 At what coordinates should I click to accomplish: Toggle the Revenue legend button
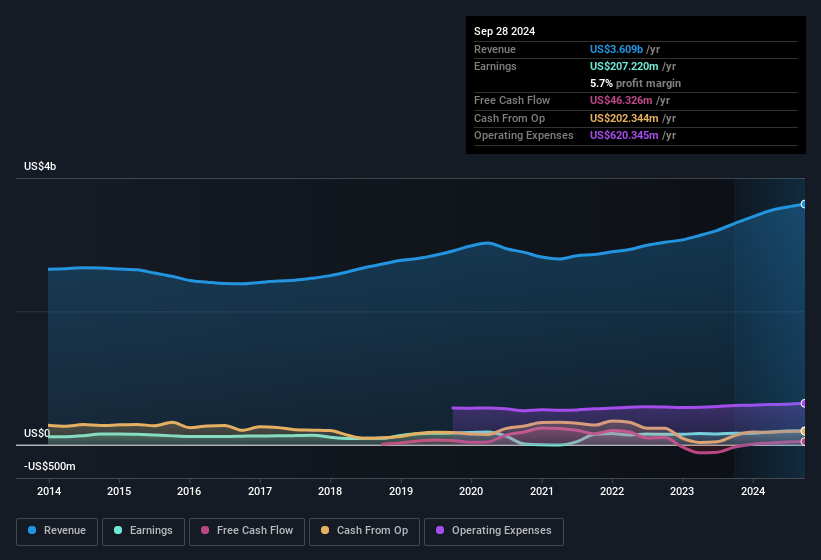57,531
